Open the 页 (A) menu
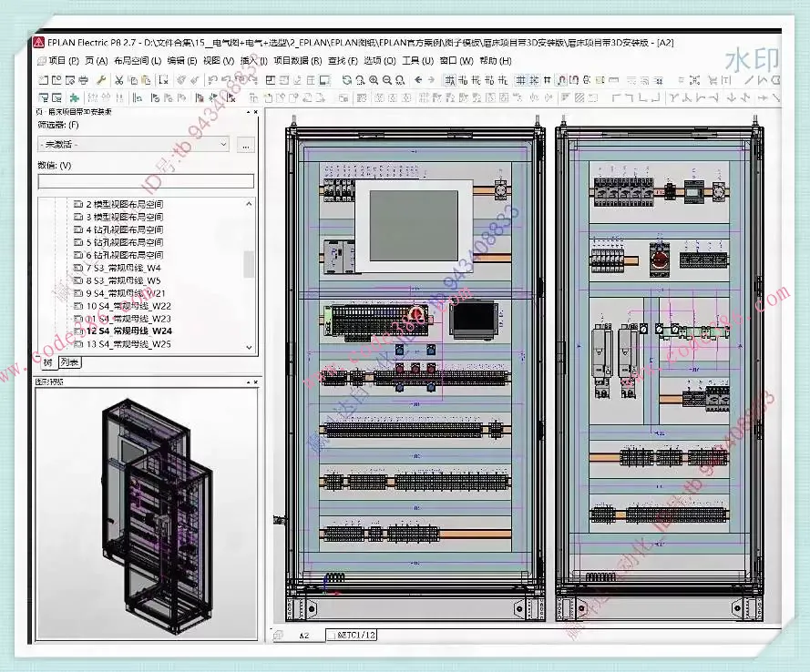The image size is (810, 672). coord(96,61)
